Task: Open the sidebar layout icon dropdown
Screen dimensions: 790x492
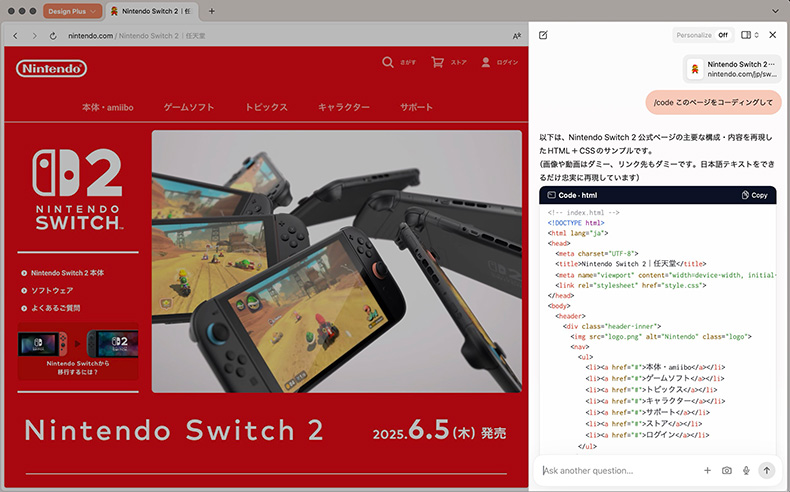Action: [x=749, y=35]
